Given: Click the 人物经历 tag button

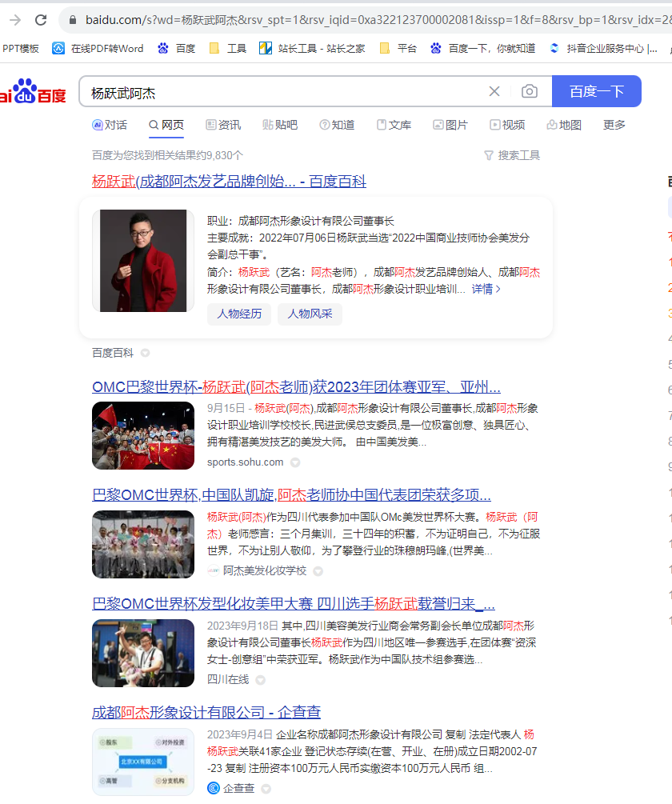Looking at the screenshot, I should coord(239,314).
